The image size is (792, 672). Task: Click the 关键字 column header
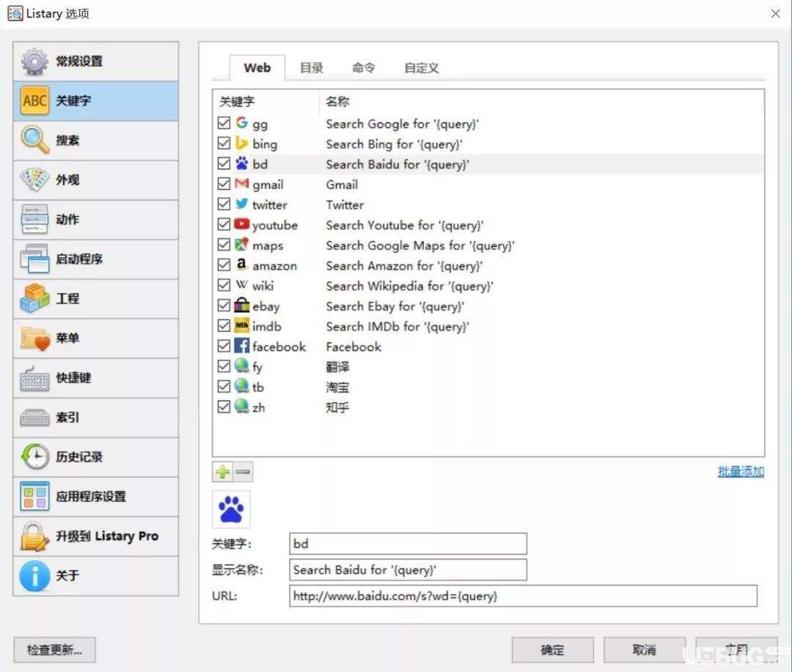point(237,101)
